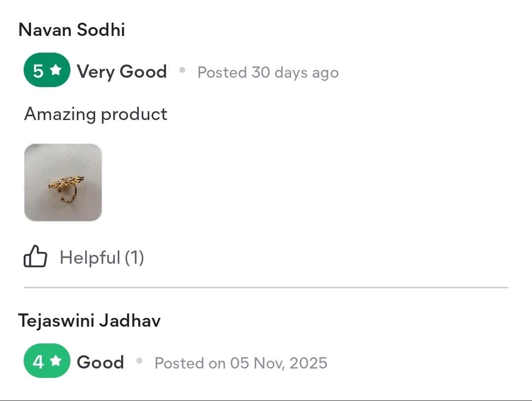The width and height of the screenshot is (532, 401).
Task: Open the gold ring review photo
Action: pyautogui.click(x=63, y=183)
